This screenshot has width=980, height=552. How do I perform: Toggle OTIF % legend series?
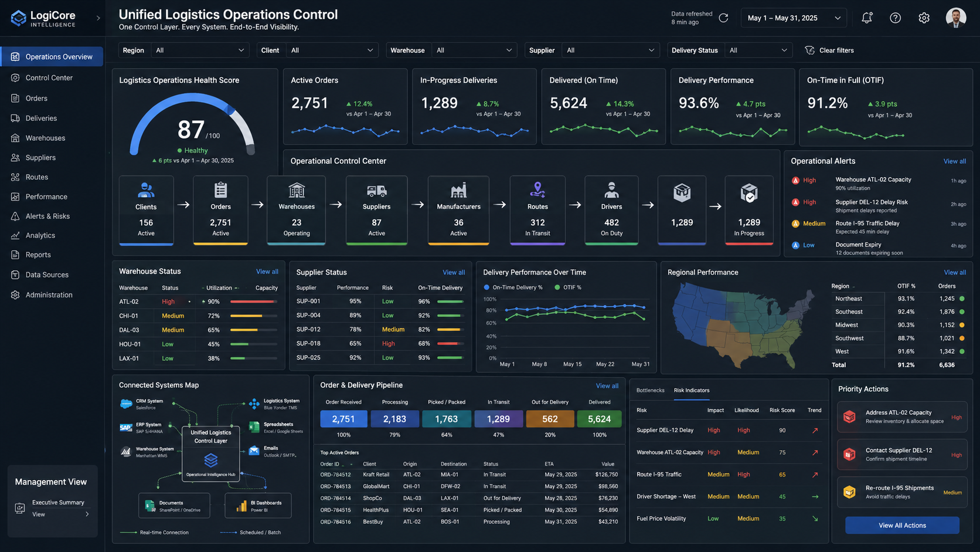568,287
